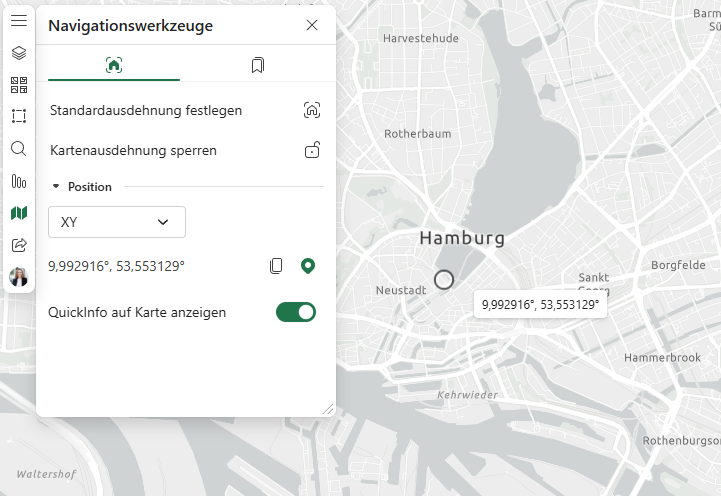Click the green map navigation tools icon
Viewport: 721px width, 496px height.
(x=19, y=213)
